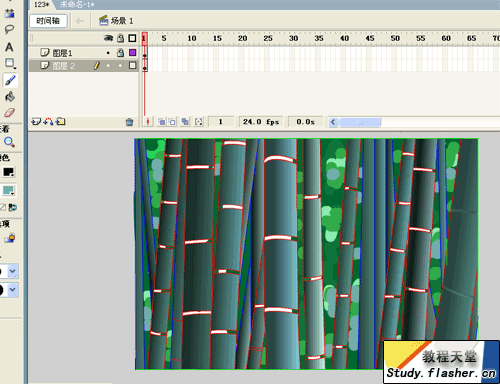Select the Paint Bucket tool
This screenshot has width=500, height=384.
(x=10, y=97)
